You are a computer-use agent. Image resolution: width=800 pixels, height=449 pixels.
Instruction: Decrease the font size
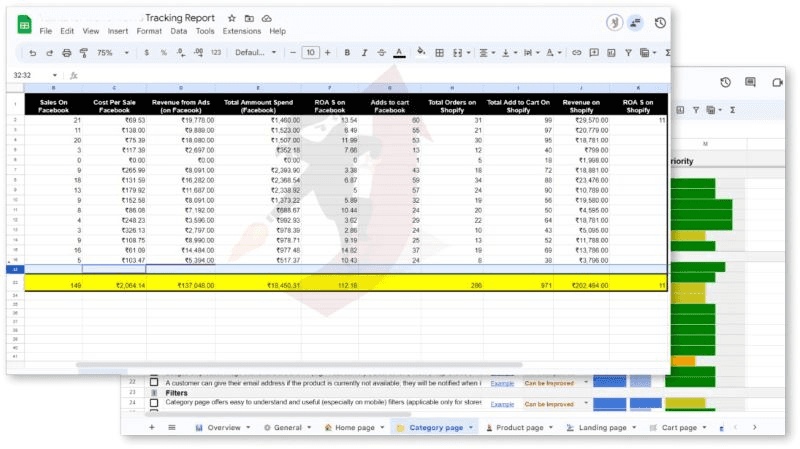292,53
